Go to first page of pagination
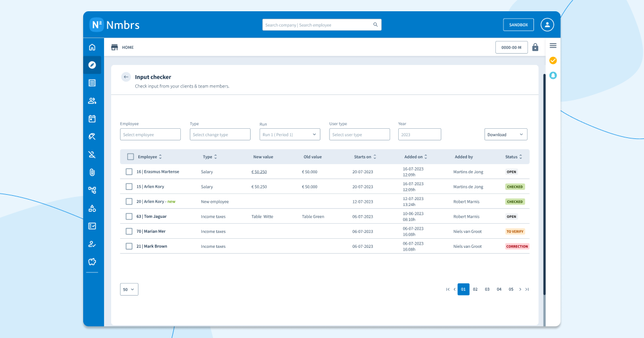The width and height of the screenshot is (644, 338). [x=448, y=289]
